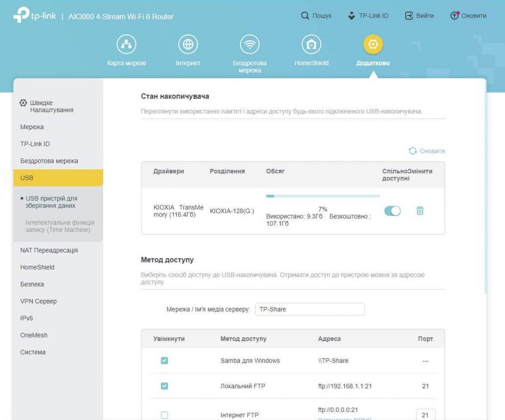Image resolution: width=505 pixels, height=420 pixels.
Task: Select VPN Сервер in the sidebar
Action: tap(38, 301)
